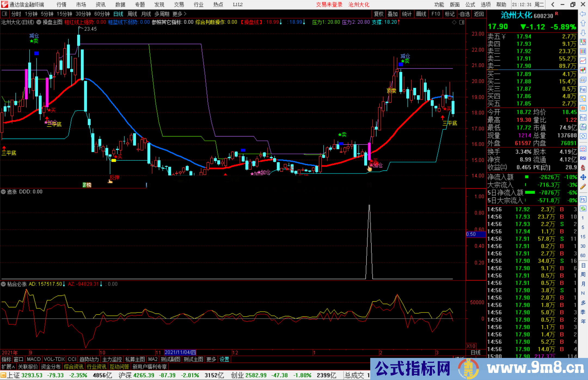Screen dimensions: 588x380
Task: Click the RSI indicator sidebar icon
Action: coord(583,158)
